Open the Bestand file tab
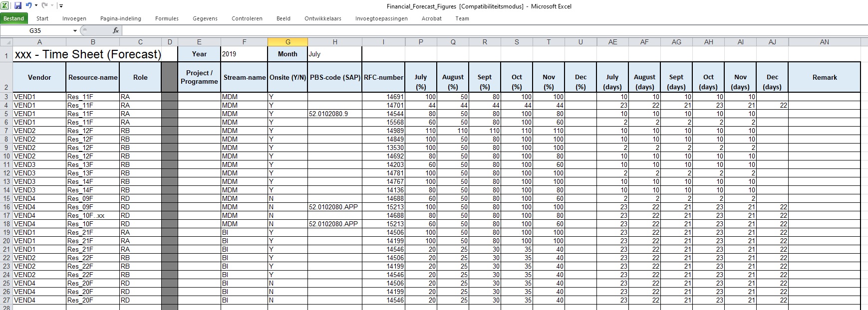The height and width of the screenshot is (310, 868). tap(14, 18)
